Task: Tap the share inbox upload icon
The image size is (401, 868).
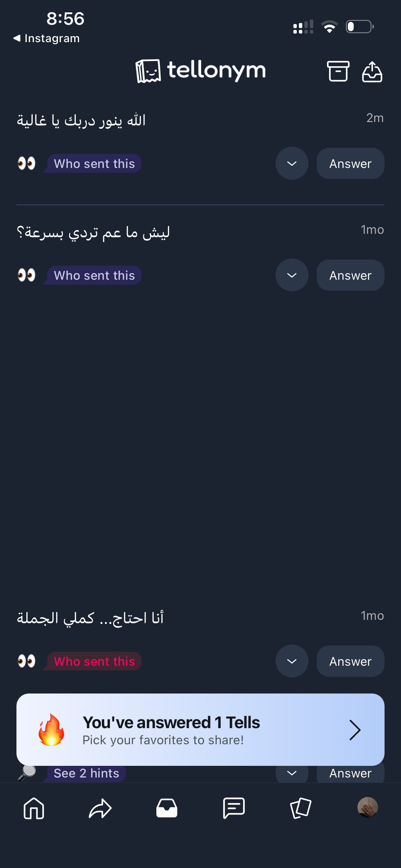Action: pos(372,71)
